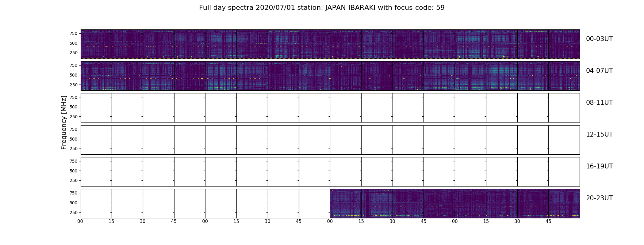
Task: Select the '08-11UT' row label
Action: tap(599, 103)
